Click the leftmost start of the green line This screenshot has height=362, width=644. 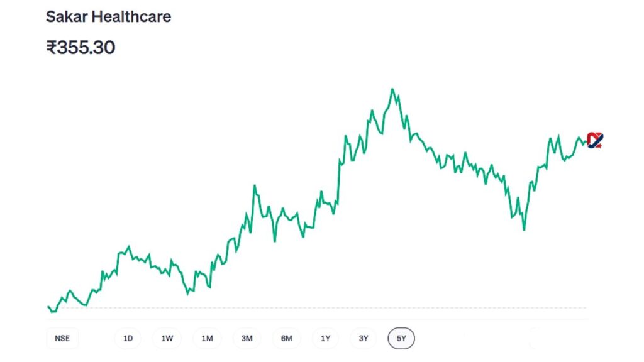click(x=48, y=307)
